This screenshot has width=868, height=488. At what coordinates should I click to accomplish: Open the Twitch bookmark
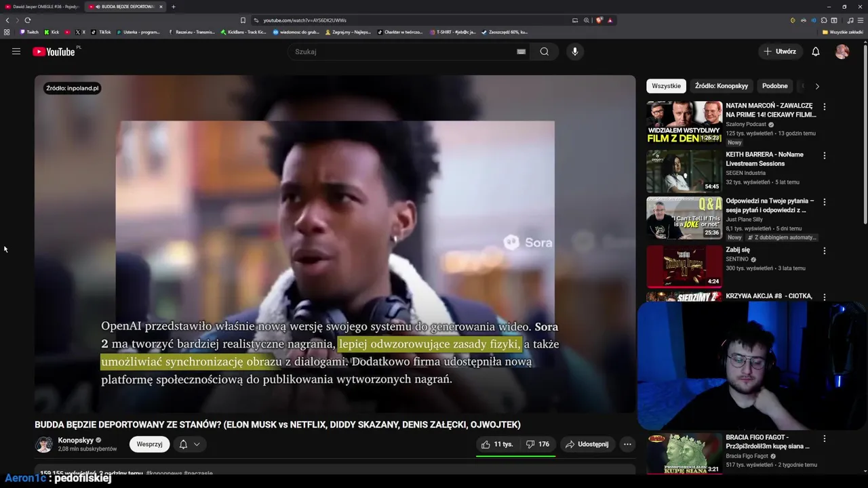coord(29,32)
